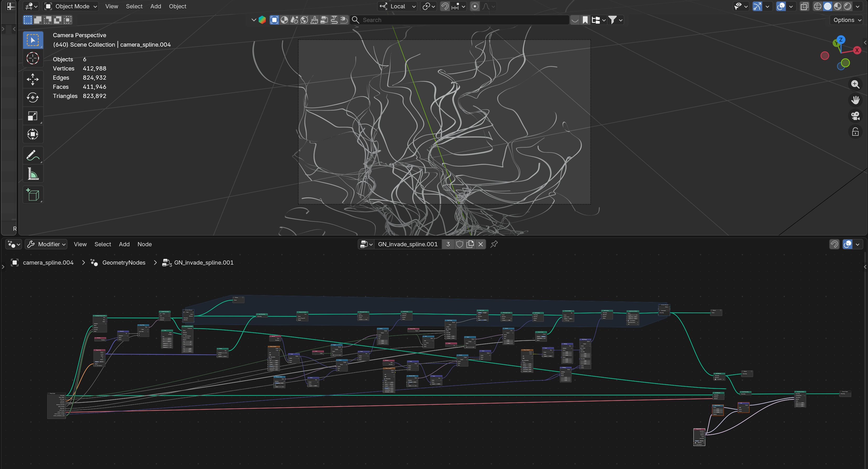Choose the Rotate tool

(x=33, y=98)
